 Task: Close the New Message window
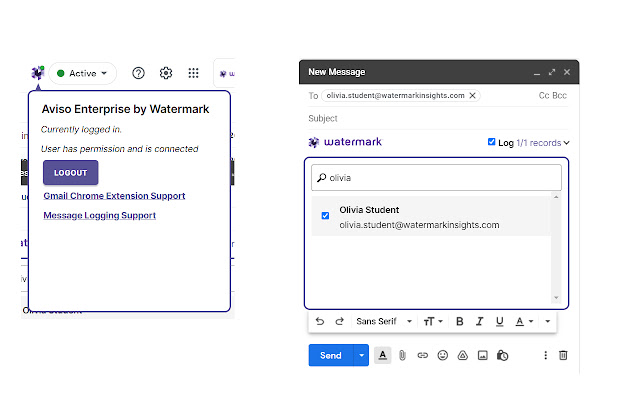[567, 72]
